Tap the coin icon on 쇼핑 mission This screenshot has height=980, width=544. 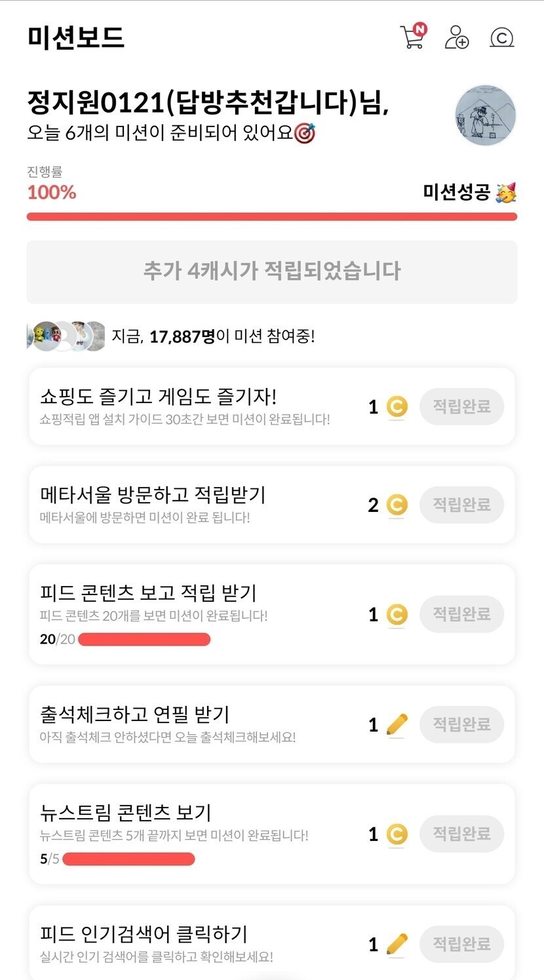pos(396,407)
